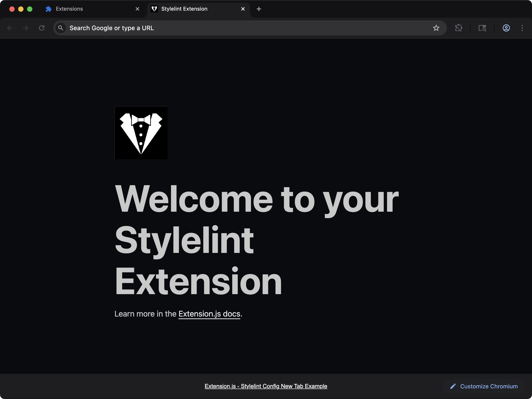Click the green macOS fullscreen button

[29, 9]
